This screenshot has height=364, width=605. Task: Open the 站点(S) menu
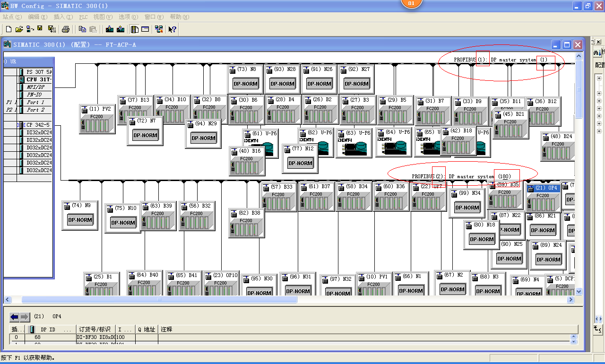click(12, 17)
